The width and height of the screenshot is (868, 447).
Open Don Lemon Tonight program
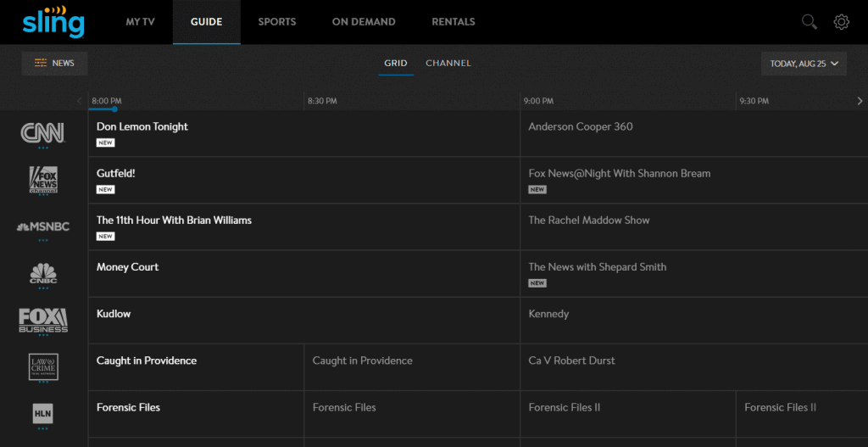point(304,133)
